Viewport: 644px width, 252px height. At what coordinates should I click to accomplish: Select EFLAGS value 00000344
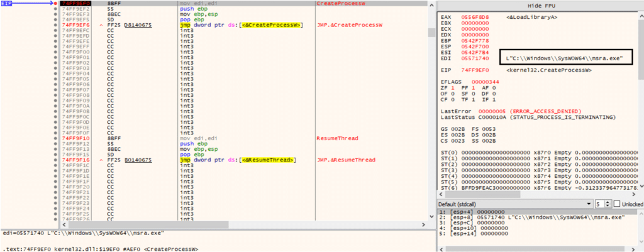click(486, 82)
